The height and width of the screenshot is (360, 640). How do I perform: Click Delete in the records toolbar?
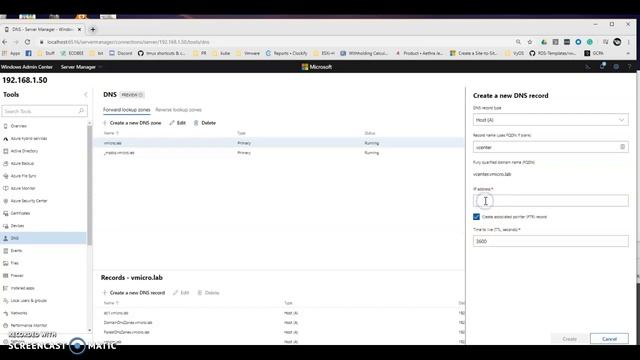208,293
